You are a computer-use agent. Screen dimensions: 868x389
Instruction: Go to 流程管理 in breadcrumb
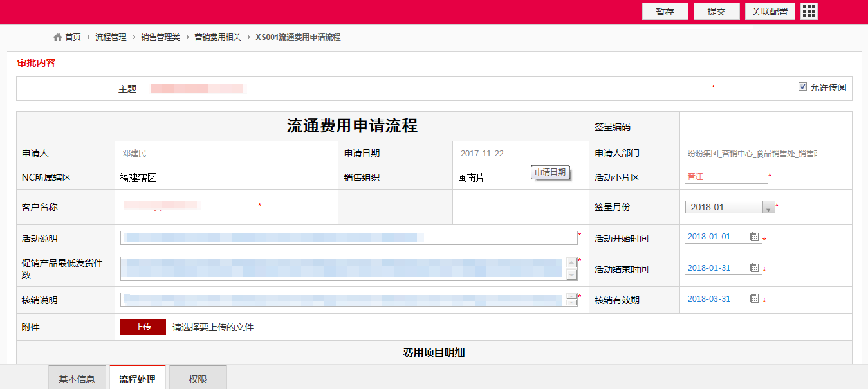(111, 37)
